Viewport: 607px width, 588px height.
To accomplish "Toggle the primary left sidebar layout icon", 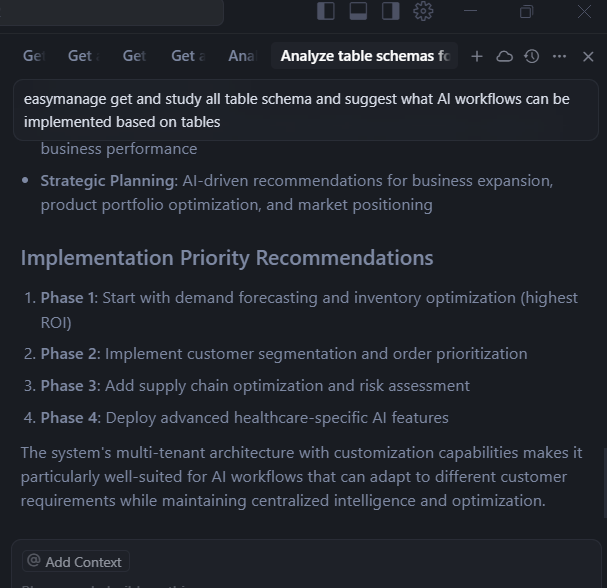I will (x=326, y=11).
